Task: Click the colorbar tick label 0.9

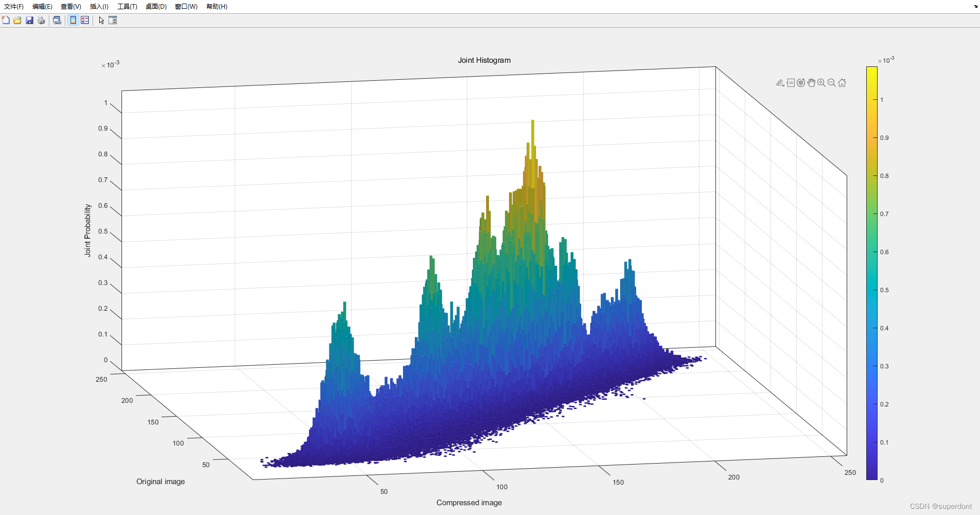Action: (x=884, y=138)
